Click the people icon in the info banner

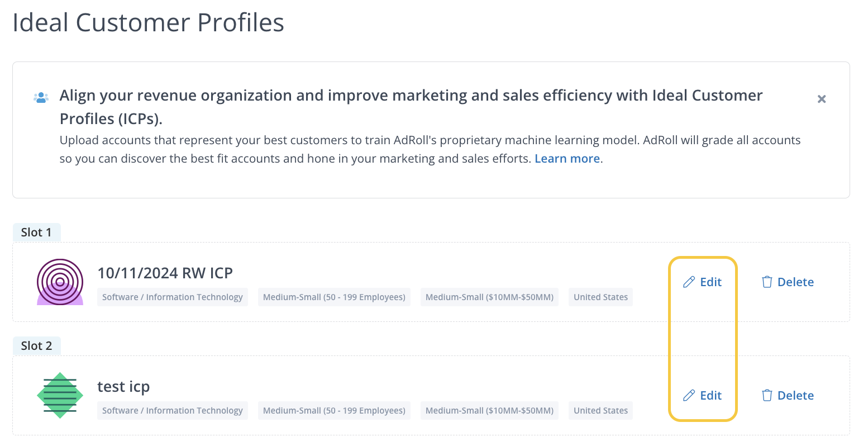[x=41, y=98]
